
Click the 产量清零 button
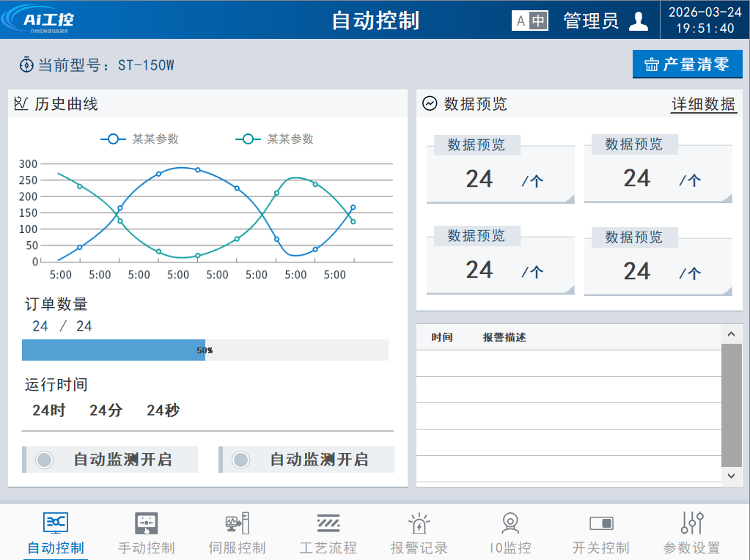687,65
